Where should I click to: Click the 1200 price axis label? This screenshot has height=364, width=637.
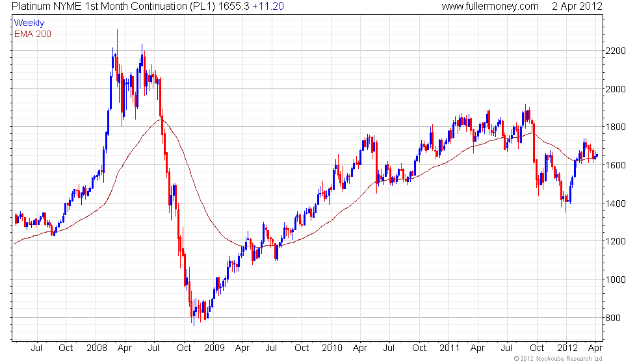point(616,241)
